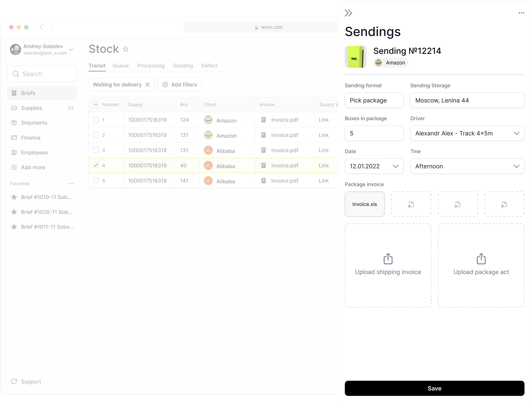Click the Alibaba logo in row 3
532x406 pixels.
(208, 150)
